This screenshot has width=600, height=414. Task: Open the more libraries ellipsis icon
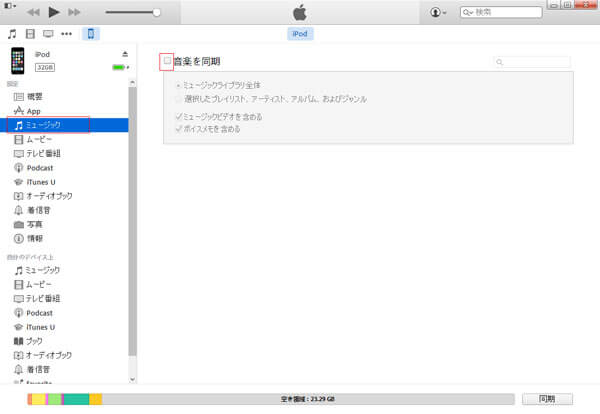pos(67,34)
